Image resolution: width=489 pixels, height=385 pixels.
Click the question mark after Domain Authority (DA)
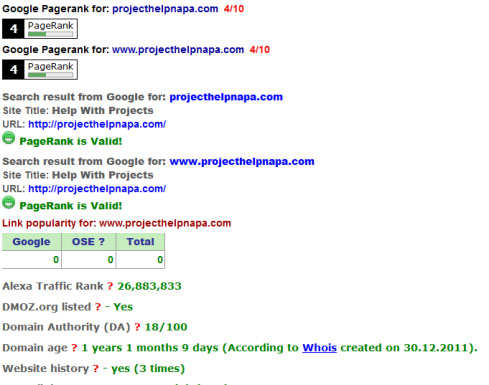pyautogui.click(x=137, y=327)
